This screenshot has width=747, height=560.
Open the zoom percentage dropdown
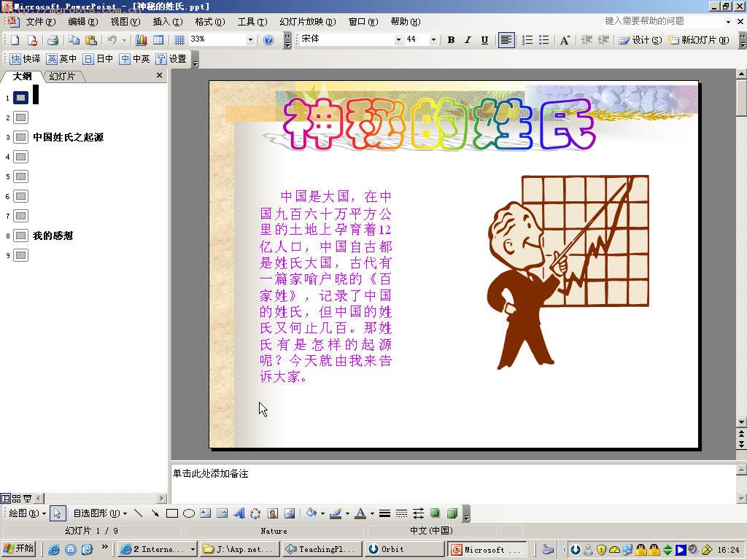click(x=250, y=40)
